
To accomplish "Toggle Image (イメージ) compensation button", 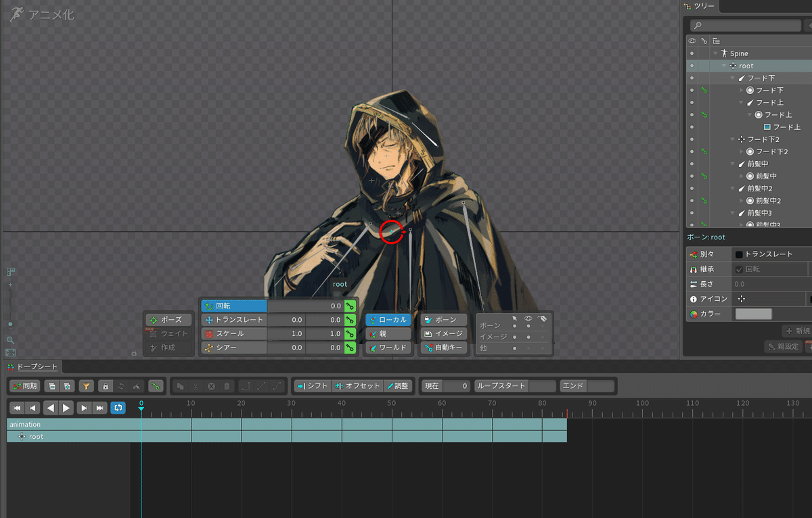I will (443, 333).
